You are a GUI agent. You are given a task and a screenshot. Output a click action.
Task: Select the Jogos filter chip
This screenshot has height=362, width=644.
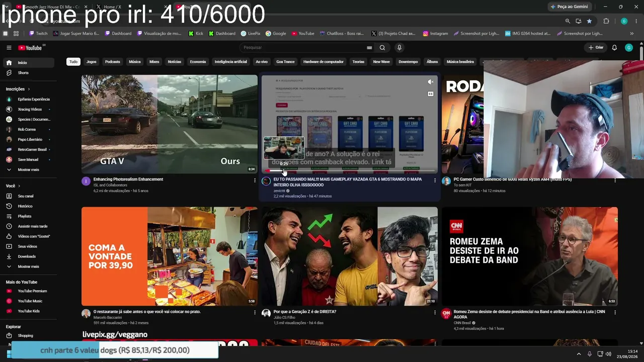tap(91, 62)
